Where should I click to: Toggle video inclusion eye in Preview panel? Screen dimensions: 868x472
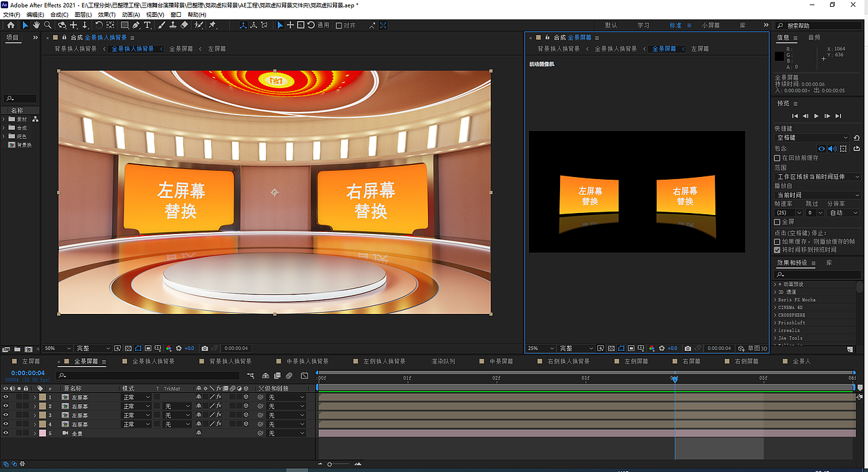[822, 149]
